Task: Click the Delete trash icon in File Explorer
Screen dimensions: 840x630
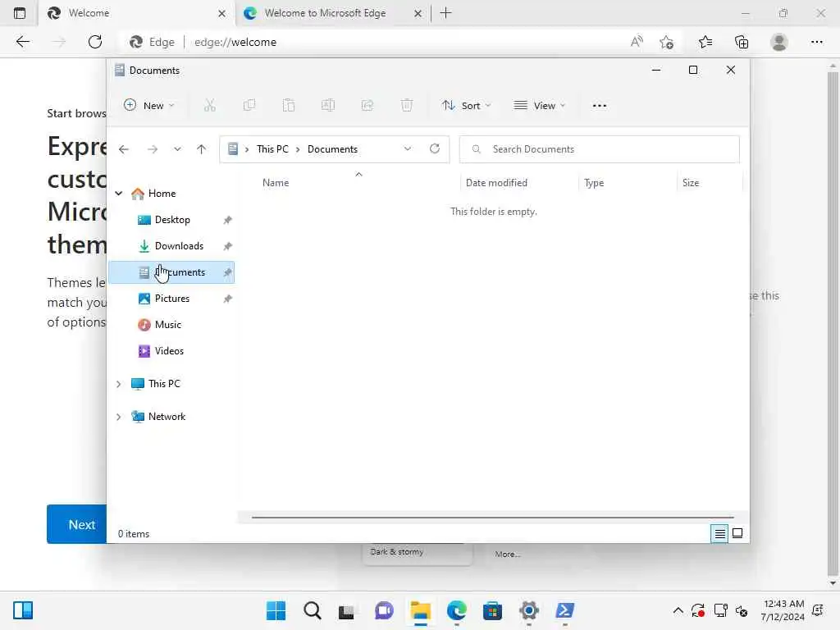Action: [407, 106]
